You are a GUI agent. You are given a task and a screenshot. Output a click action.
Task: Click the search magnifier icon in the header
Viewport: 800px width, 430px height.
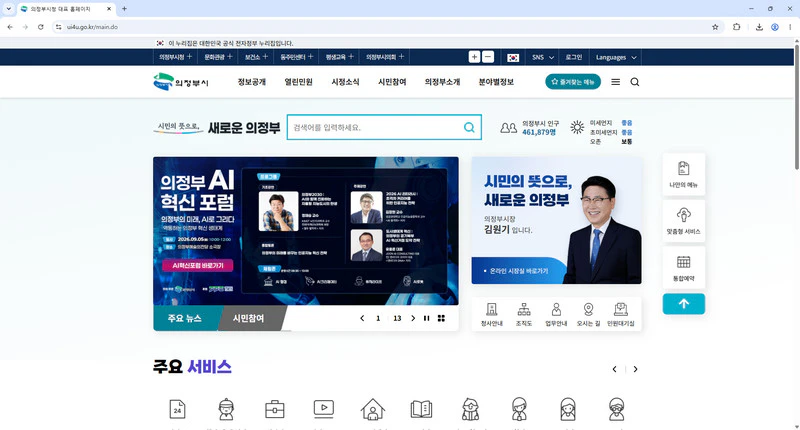tap(634, 82)
